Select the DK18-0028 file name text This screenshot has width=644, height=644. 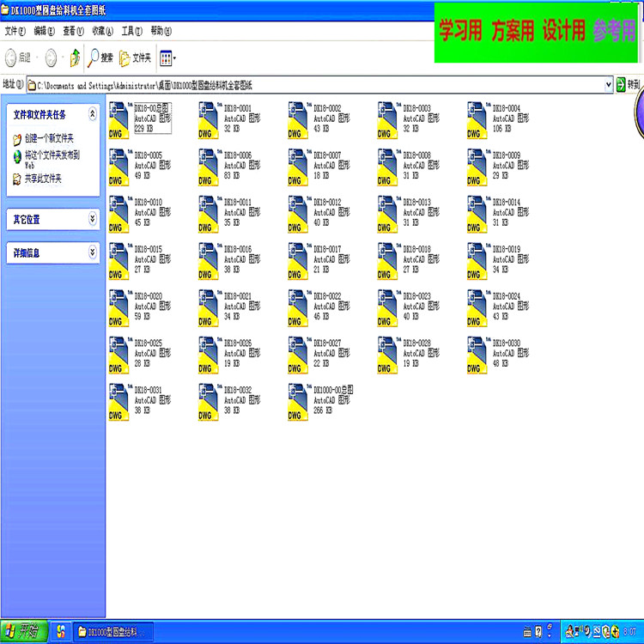(416, 343)
